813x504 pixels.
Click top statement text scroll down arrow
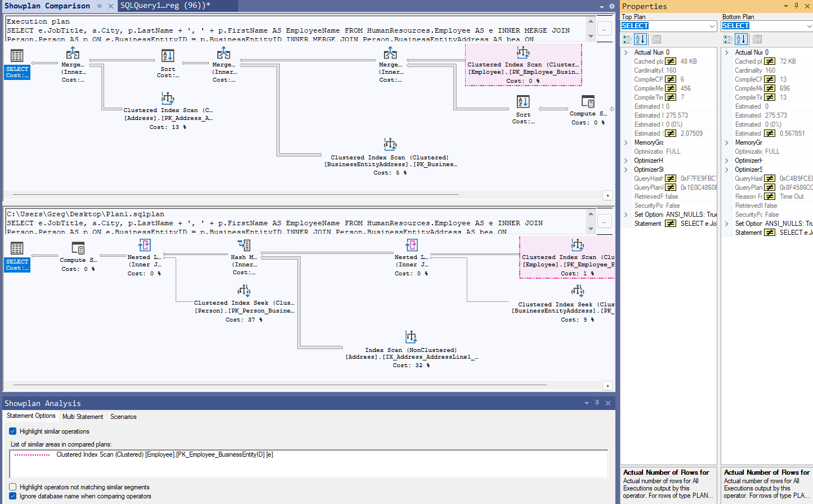(591, 37)
